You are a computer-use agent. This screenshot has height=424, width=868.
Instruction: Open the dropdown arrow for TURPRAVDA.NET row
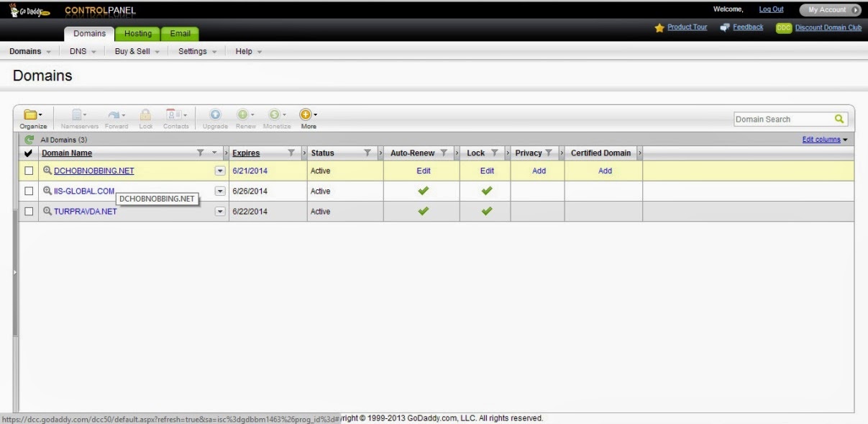click(220, 212)
